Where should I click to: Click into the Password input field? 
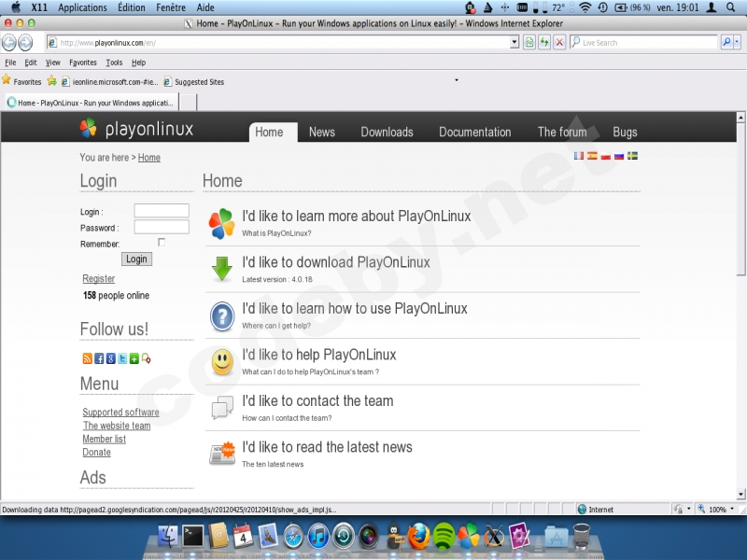click(x=162, y=227)
